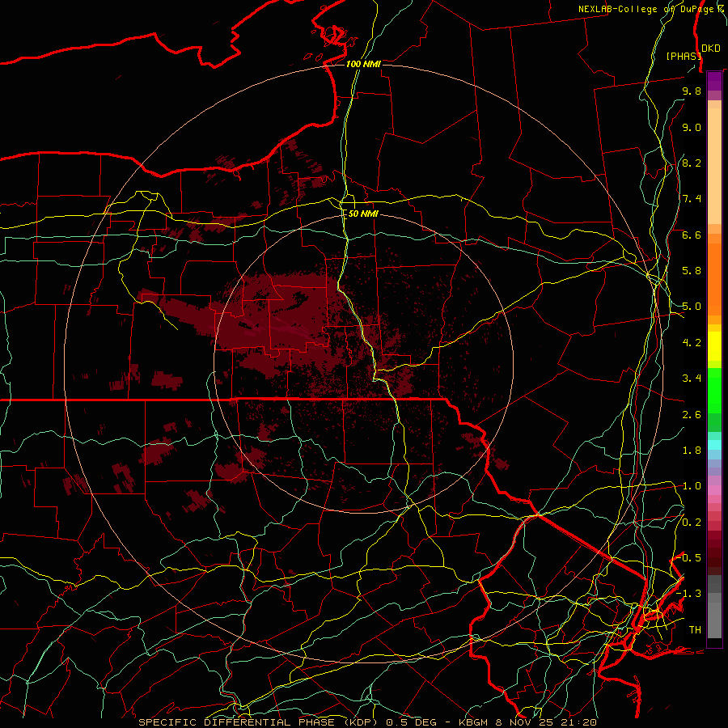
Task: Click the 1.0 scale value
Action: (692, 486)
